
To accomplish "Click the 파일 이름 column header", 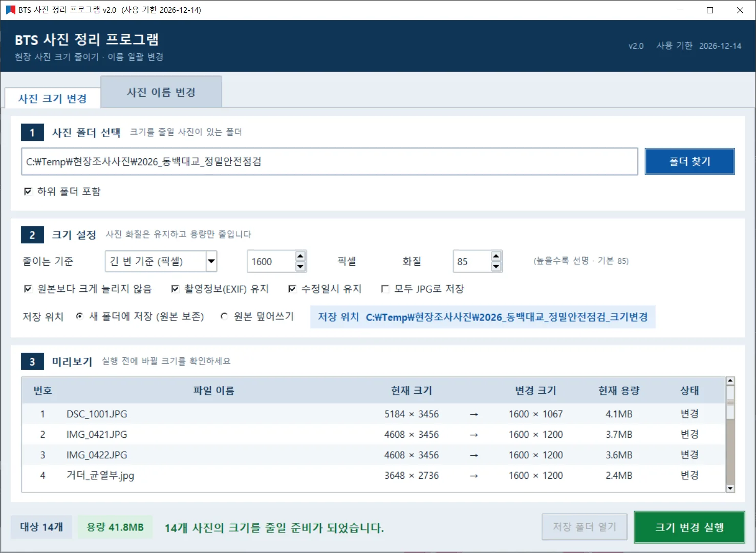I will click(x=213, y=391).
